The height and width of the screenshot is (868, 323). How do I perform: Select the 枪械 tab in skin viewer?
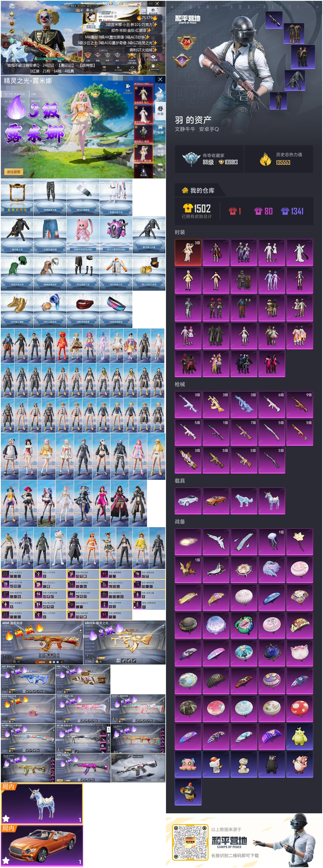(x=160, y=92)
